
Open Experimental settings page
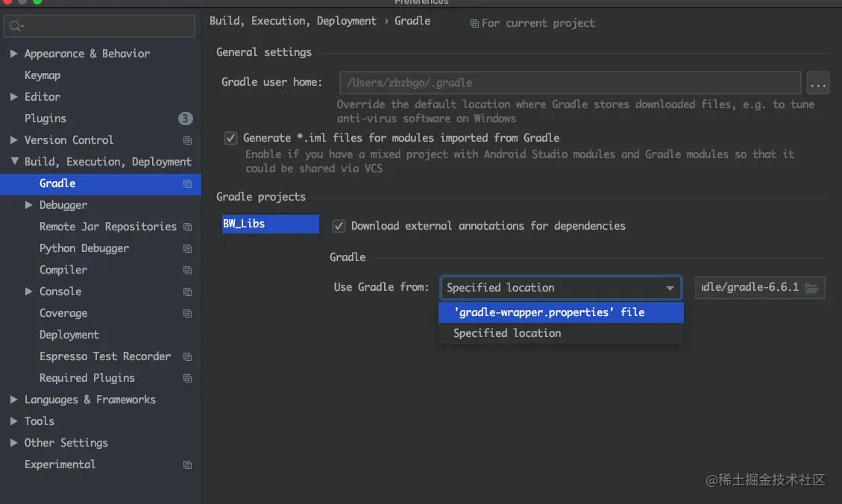pyautogui.click(x=60, y=464)
